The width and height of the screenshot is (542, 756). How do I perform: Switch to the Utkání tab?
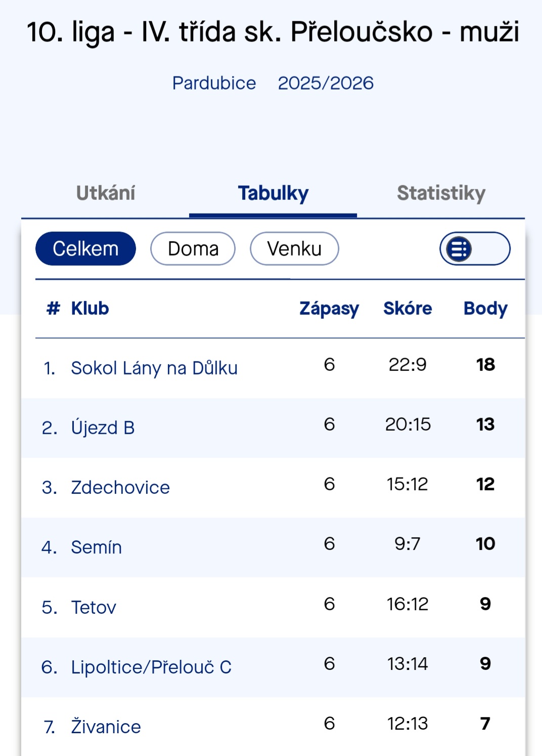click(106, 193)
